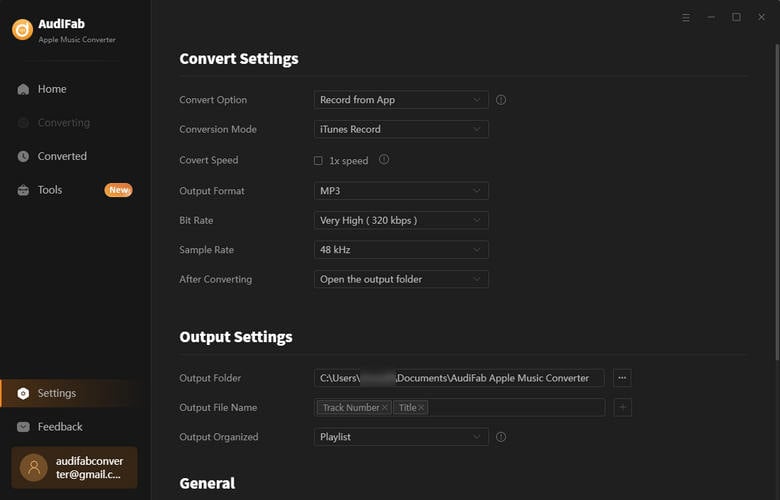
Task: Open the Output Organized dropdown
Action: pos(401,437)
